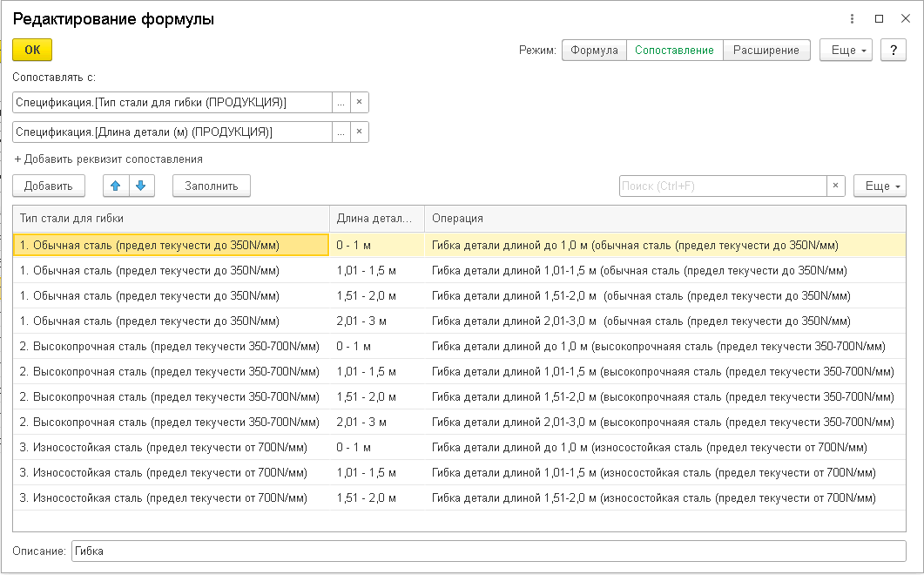
Task: Open selection dialog for steel type field
Action: click(341, 103)
